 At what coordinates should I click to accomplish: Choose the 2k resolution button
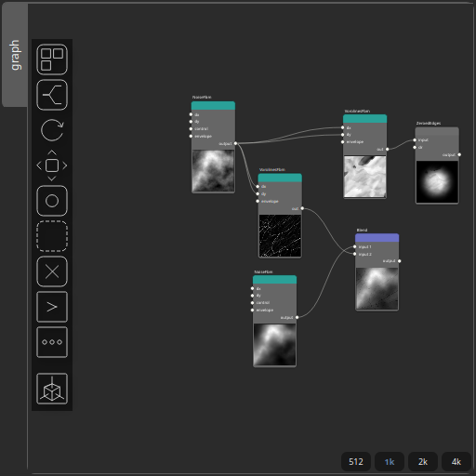tap(423, 462)
